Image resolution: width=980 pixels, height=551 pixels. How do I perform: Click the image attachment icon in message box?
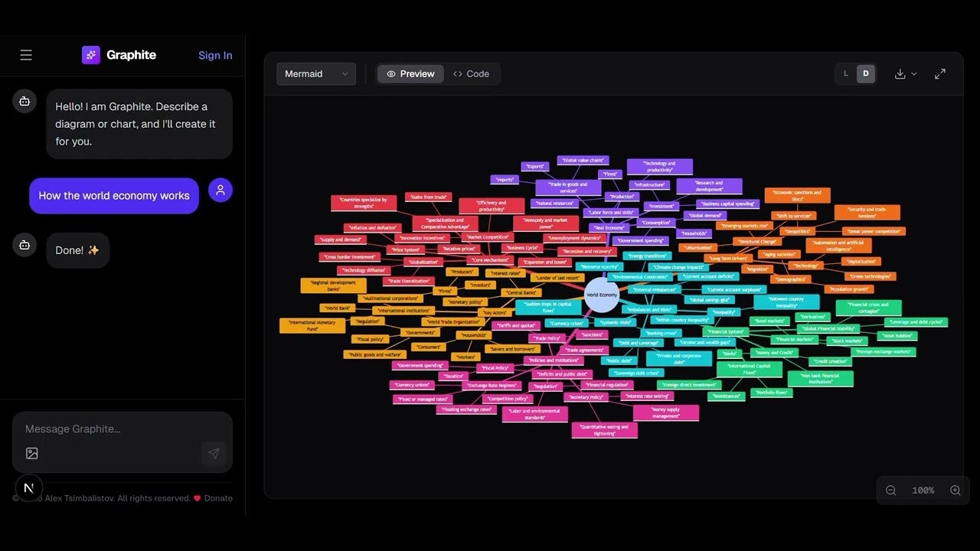(31, 453)
